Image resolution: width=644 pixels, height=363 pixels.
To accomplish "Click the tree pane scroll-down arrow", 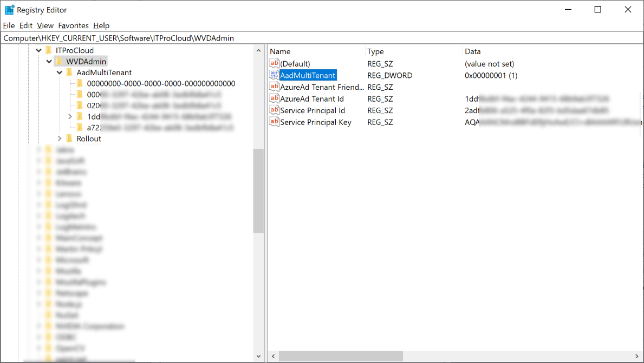I will (258, 356).
